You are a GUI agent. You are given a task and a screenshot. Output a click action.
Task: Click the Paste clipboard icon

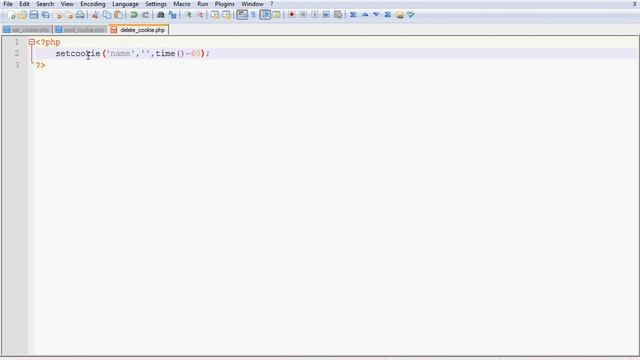click(x=118, y=15)
